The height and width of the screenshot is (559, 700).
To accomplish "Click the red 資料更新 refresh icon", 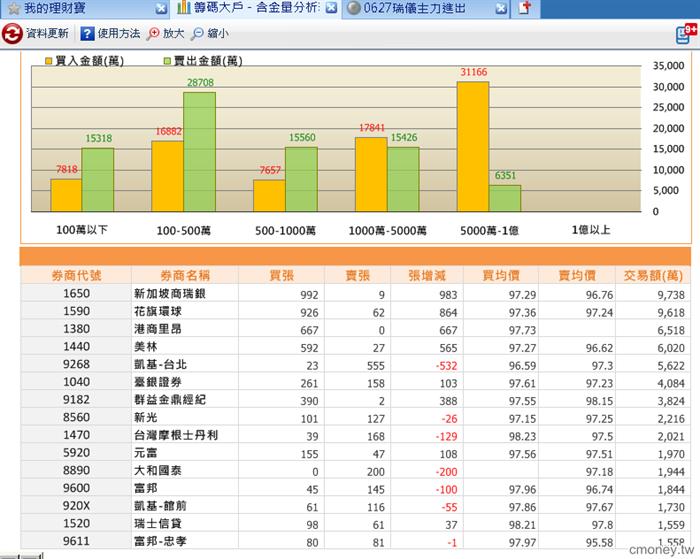I will point(12,33).
